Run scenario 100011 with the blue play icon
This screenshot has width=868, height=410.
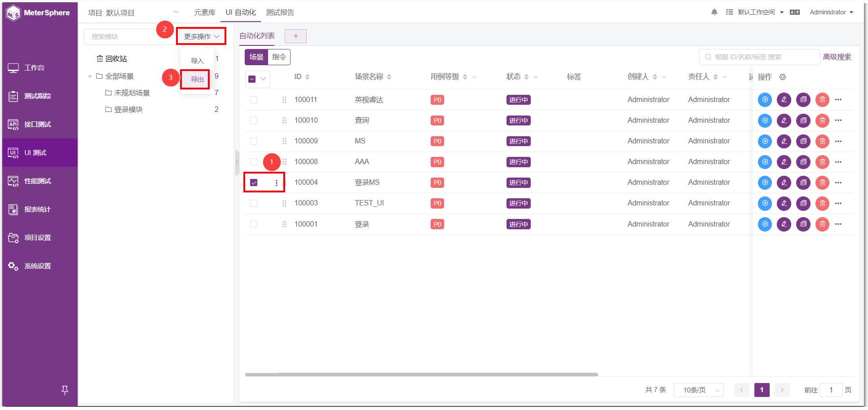[x=765, y=99]
